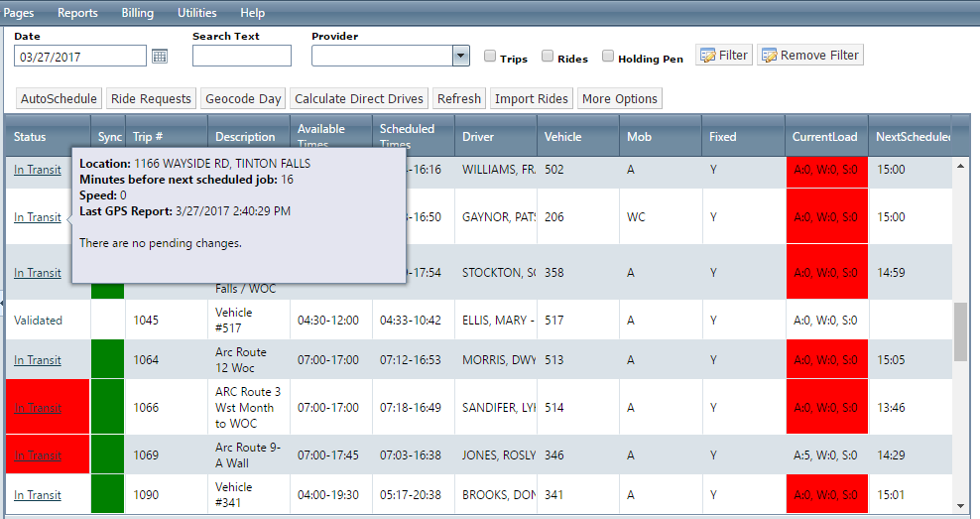Click the table vertical scrollbar thumb
Screen dimensions: 980x519
coord(960,331)
